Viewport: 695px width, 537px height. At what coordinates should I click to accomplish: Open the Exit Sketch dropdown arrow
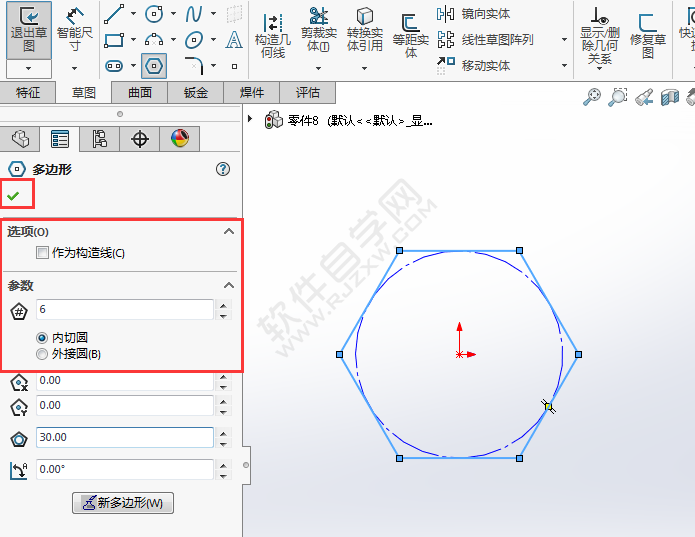pos(29,69)
